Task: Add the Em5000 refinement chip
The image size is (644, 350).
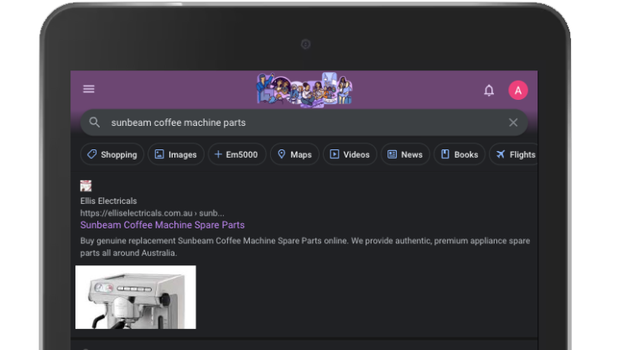Action: coord(236,154)
